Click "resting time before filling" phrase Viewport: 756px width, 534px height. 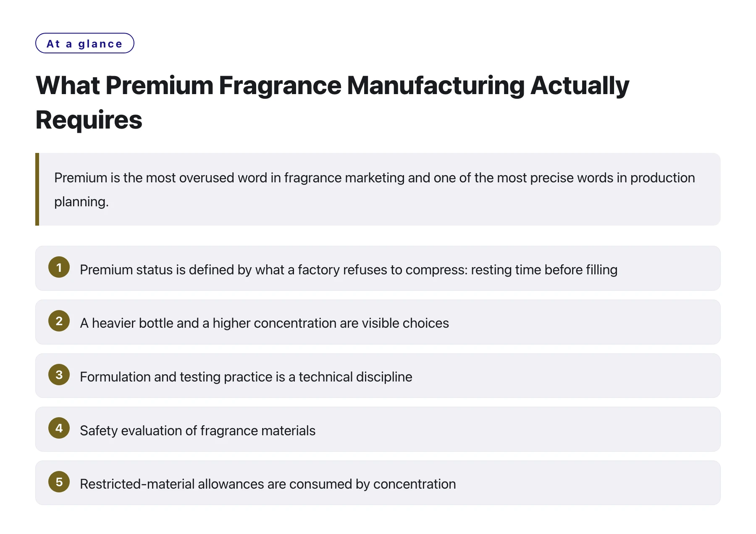(544, 270)
